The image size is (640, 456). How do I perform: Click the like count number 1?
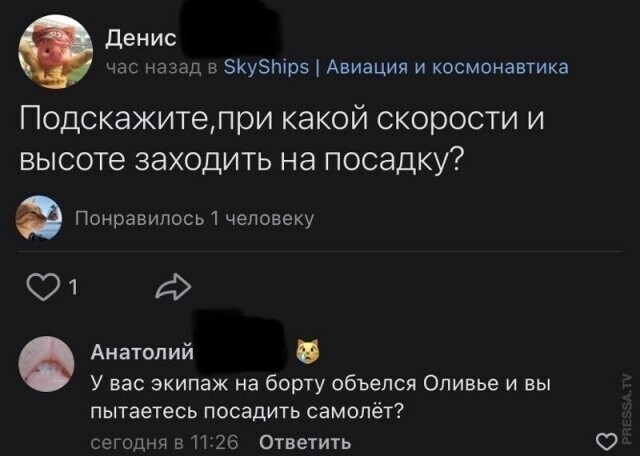coord(74,290)
